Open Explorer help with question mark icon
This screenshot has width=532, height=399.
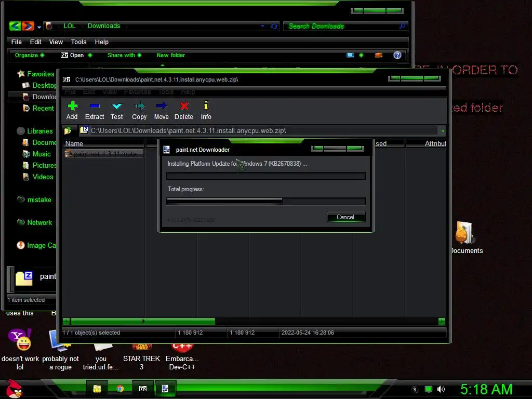click(397, 55)
